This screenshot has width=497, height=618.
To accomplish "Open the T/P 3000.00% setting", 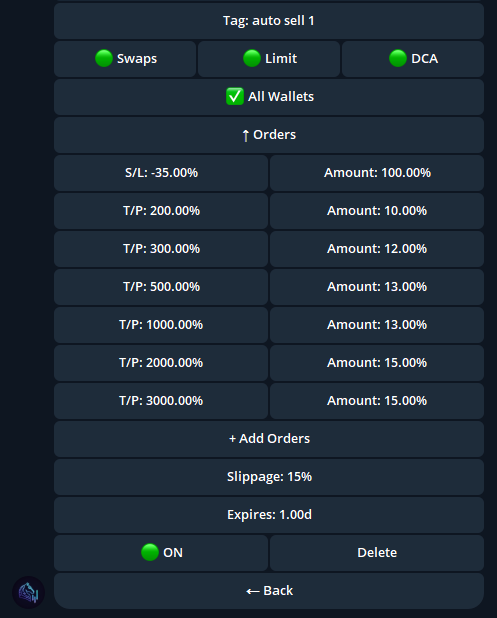I will coord(161,401).
